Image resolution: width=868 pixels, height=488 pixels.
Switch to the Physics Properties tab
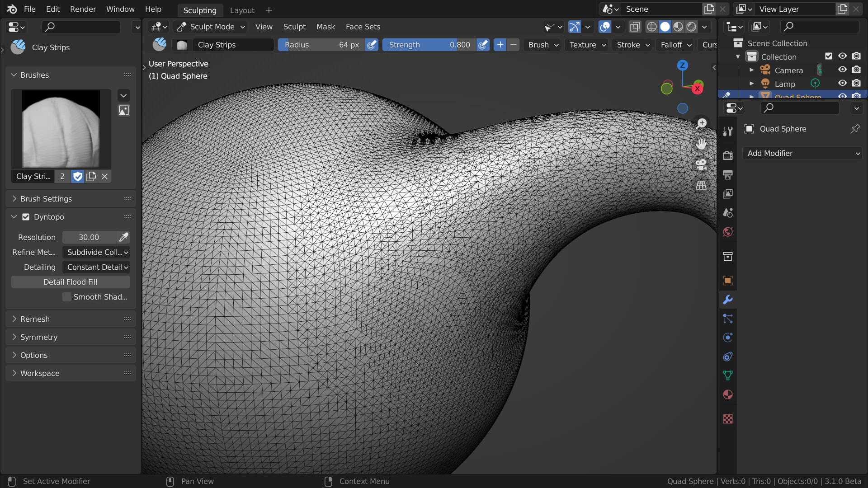coord(728,338)
